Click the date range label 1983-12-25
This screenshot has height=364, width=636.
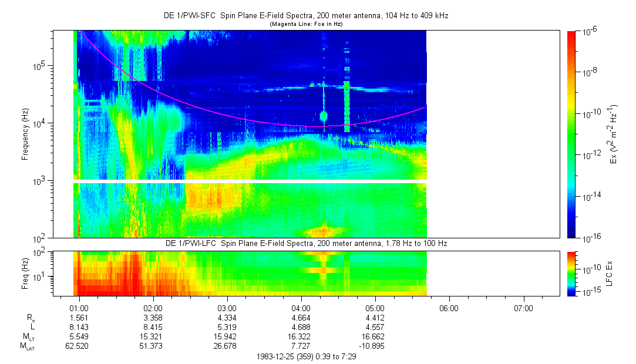[x=305, y=356]
